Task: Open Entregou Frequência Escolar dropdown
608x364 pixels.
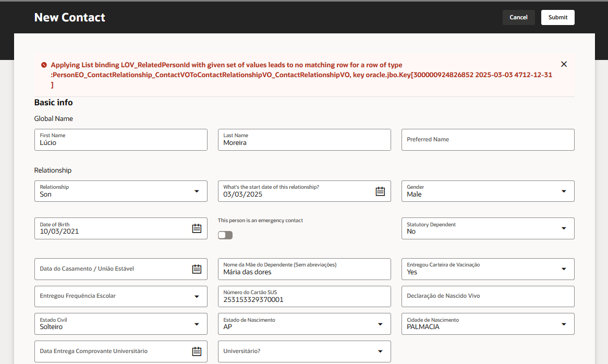Action: point(197,297)
